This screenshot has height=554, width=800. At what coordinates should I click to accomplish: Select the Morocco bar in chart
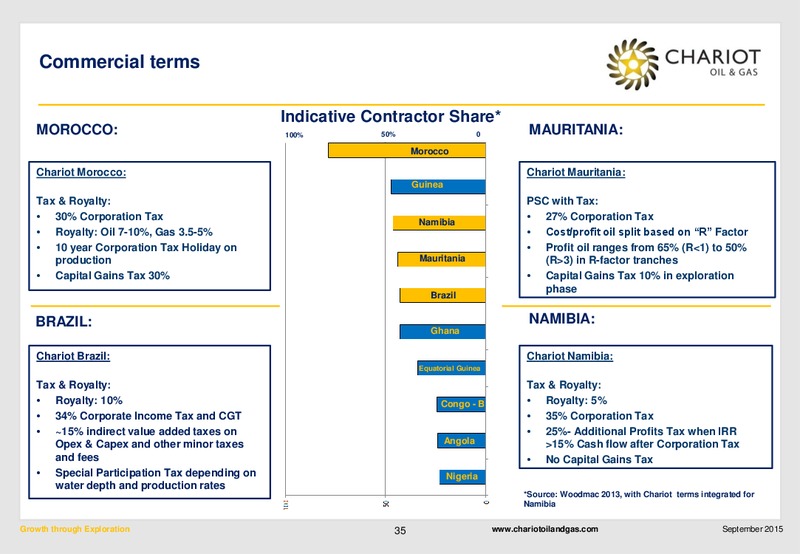407,150
